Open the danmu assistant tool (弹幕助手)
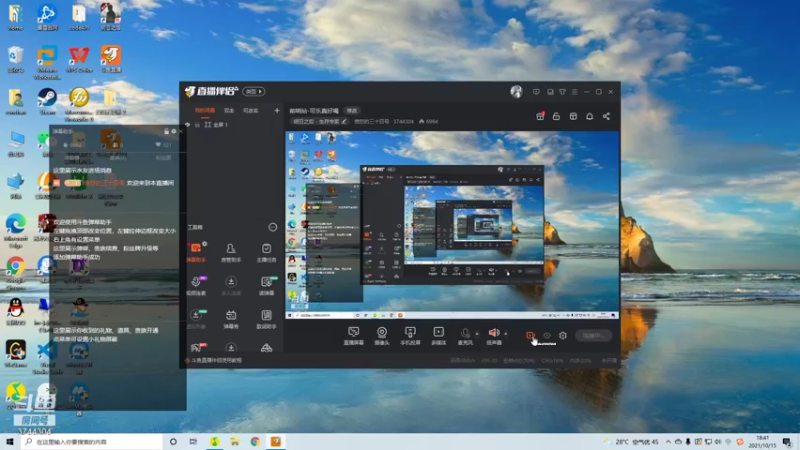Image resolution: width=800 pixels, height=450 pixels. point(196,252)
